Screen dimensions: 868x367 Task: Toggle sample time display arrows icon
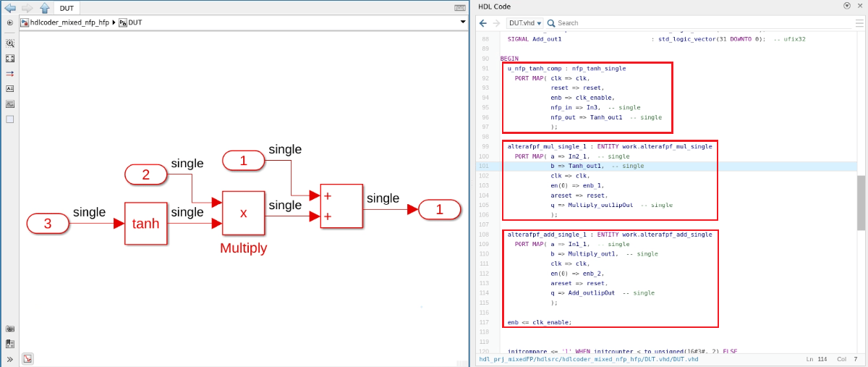tap(10, 74)
